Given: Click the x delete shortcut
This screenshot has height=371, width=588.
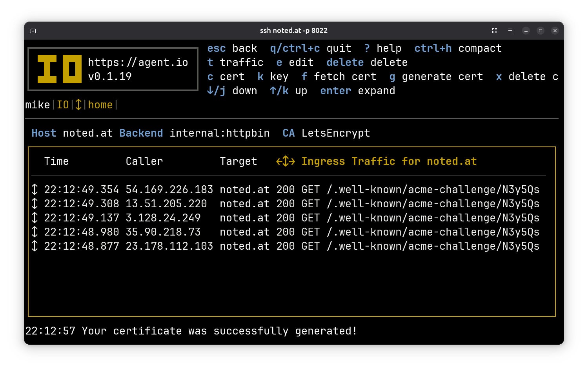Looking at the screenshot, I should pyautogui.click(x=527, y=77).
